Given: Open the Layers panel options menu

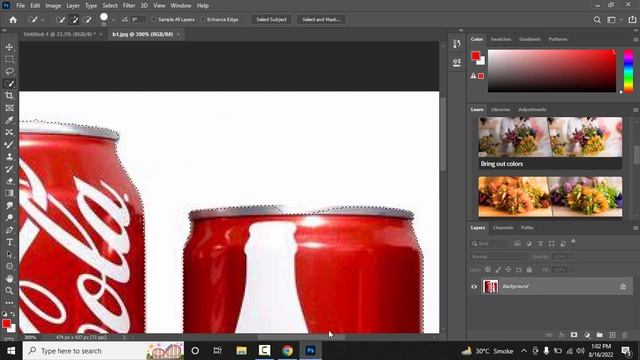Looking at the screenshot, I should click(636, 228).
